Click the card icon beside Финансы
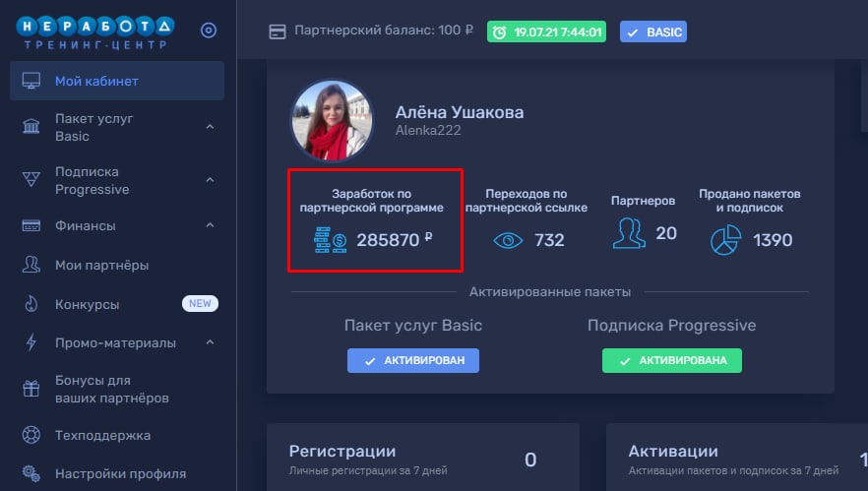The height and width of the screenshot is (491, 868). point(31,226)
